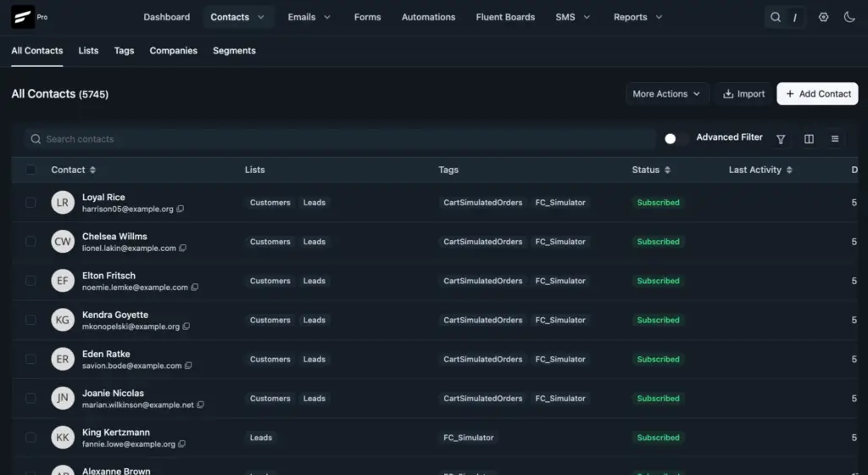Click the CW avatar of Chelsea Willms
The width and height of the screenshot is (868, 475).
[x=63, y=242]
